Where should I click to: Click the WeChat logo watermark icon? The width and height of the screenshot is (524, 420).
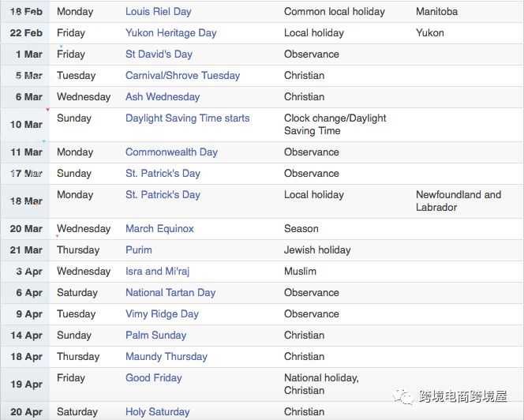point(403,396)
